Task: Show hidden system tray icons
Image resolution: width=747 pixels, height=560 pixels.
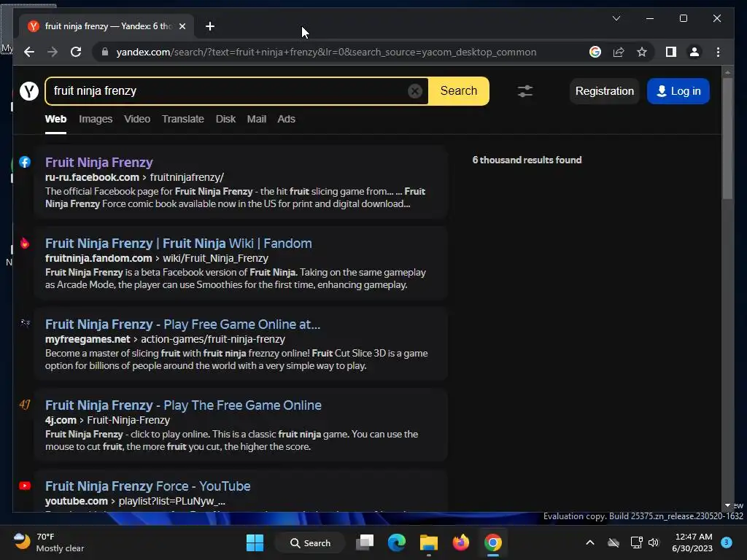Action: [x=589, y=542]
